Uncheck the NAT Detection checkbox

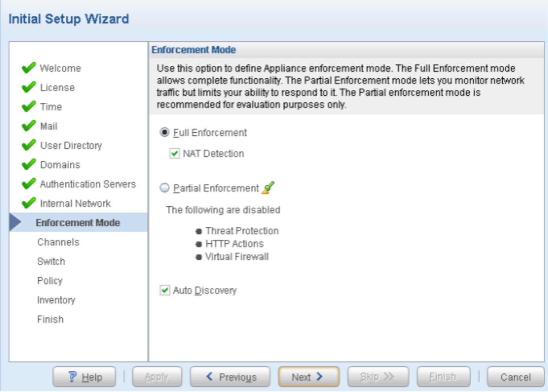174,153
